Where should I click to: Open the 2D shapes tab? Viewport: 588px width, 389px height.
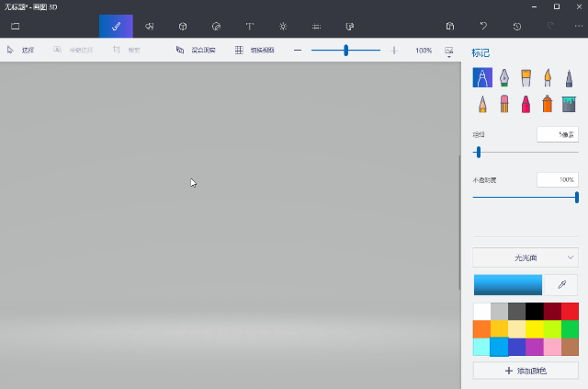149,27
